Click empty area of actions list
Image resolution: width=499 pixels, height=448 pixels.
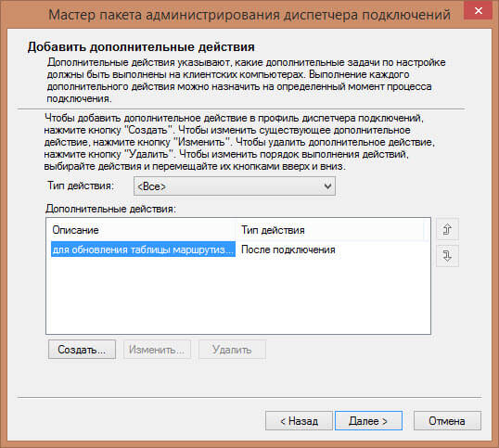tap(238, 296)
